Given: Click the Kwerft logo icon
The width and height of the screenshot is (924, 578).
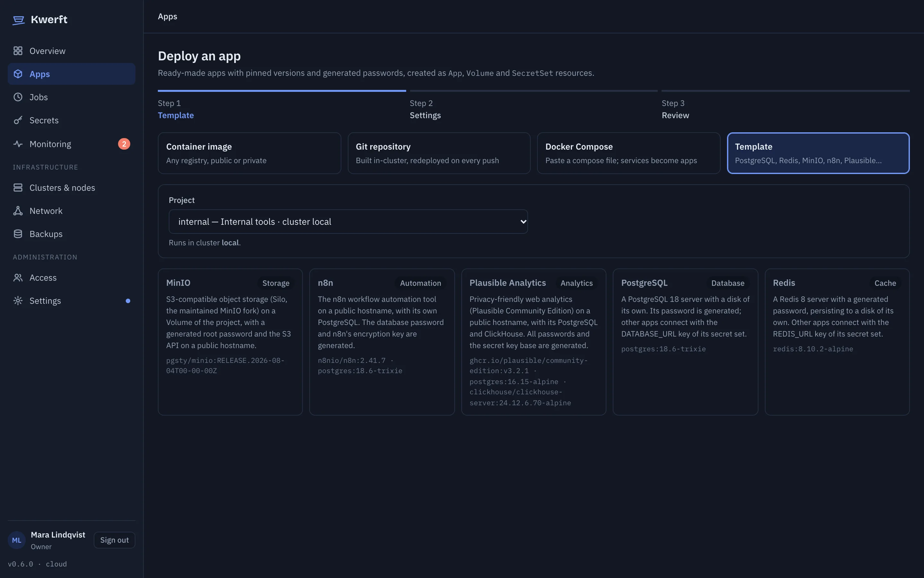Looking at the screenshot, I should (18, 20).
